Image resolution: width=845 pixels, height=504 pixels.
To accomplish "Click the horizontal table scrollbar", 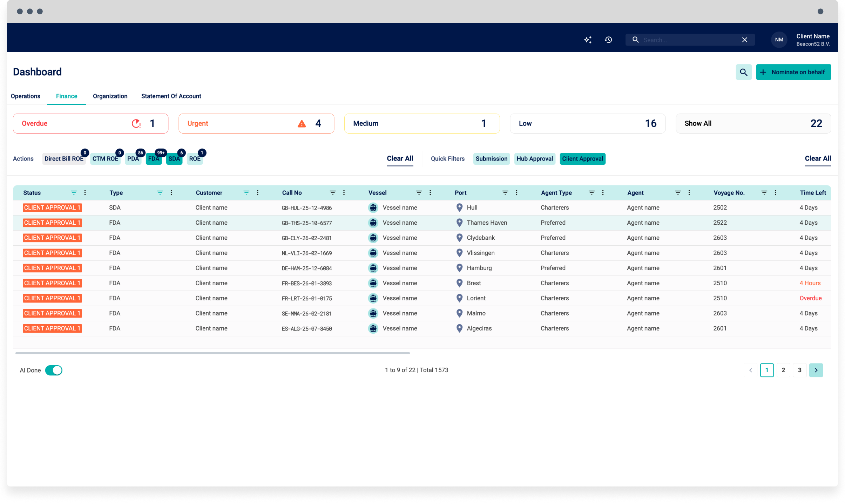I will 212,353.
